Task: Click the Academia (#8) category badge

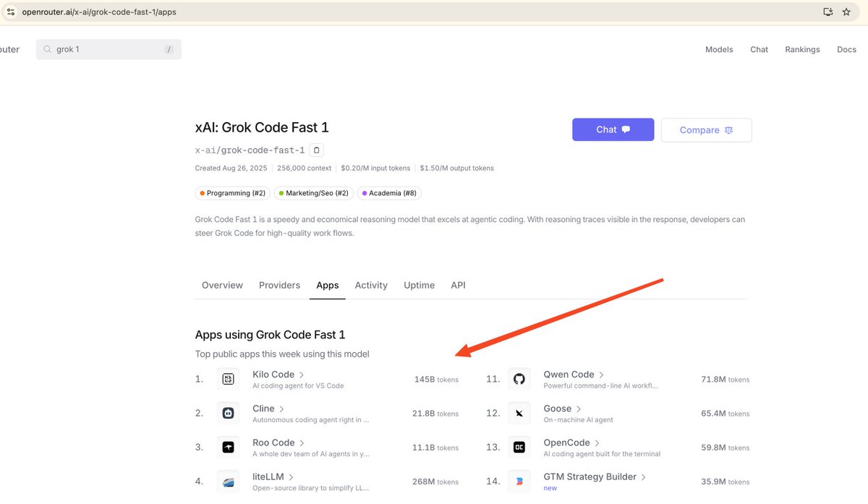Action: 389,193
